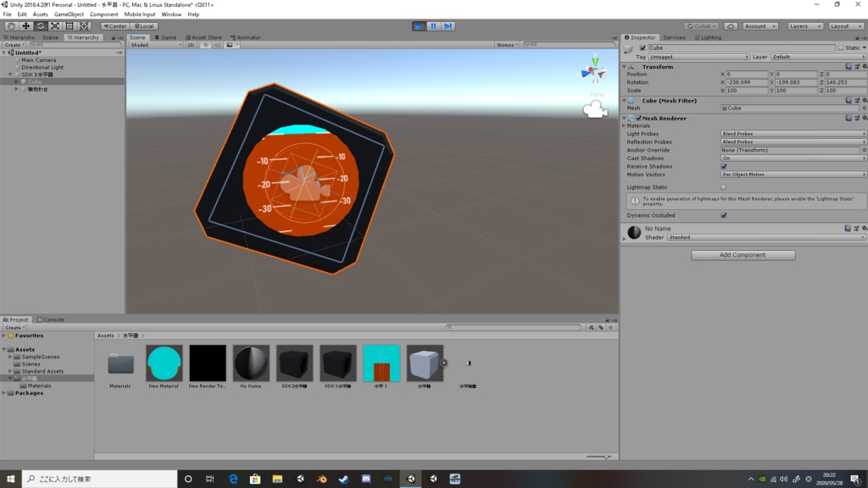The height and width of the screenshot is (488, 868).
Task: Select the Rect Transform tool
Action: click(70, 26)
